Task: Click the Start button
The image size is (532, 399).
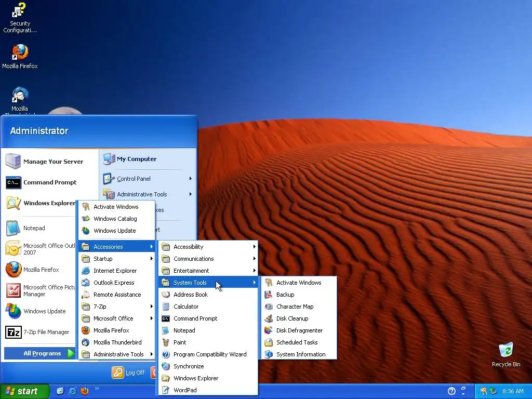Action: 24,391
